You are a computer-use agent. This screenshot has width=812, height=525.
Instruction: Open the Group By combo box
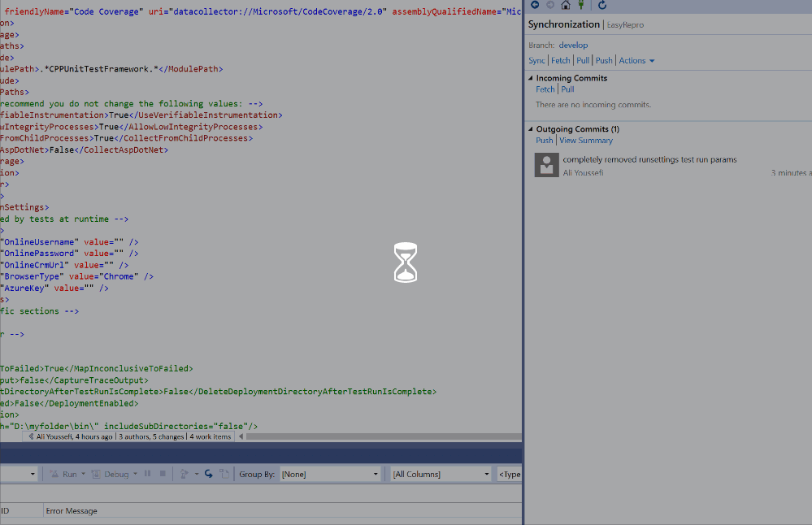coord(330,475)
